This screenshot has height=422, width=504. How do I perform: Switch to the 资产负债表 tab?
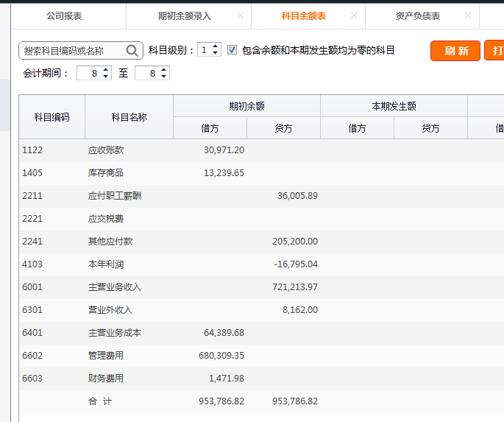(417, 15)
